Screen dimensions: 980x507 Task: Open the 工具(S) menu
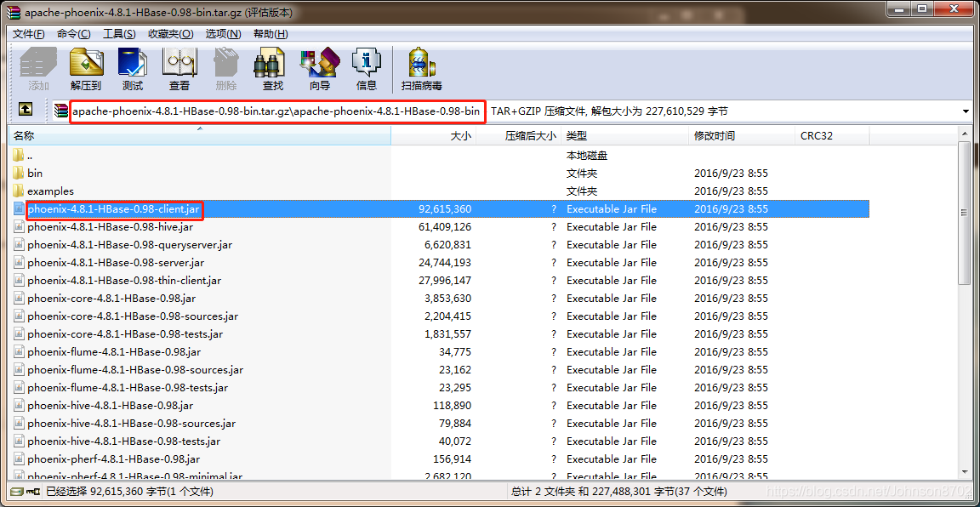119,34
